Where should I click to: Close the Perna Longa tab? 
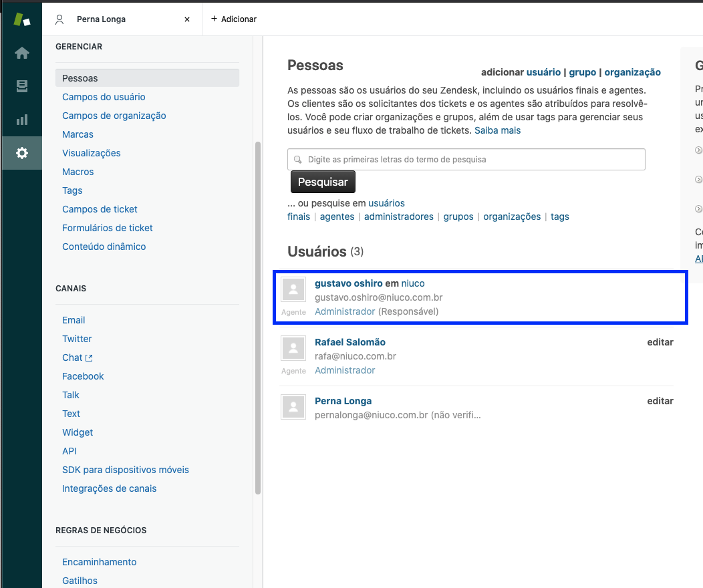coord(187,19)
